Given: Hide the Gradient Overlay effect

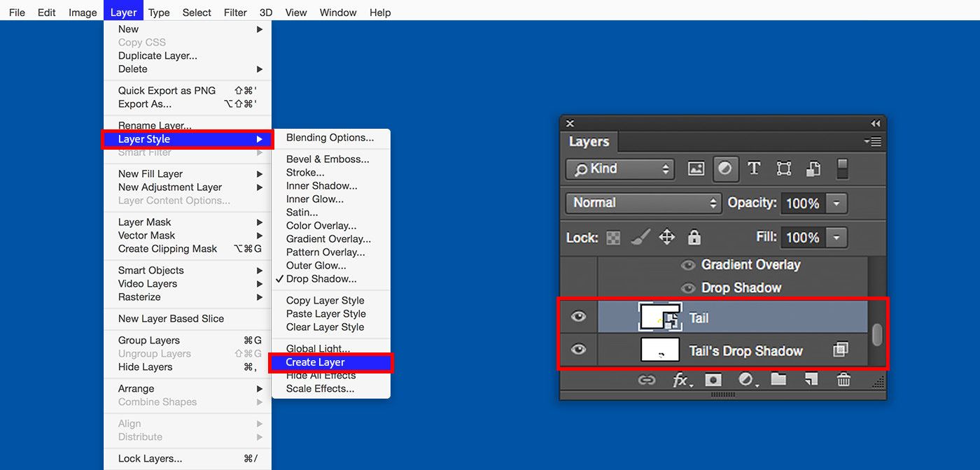Looking at the screenshot, I should click(688, 265).
